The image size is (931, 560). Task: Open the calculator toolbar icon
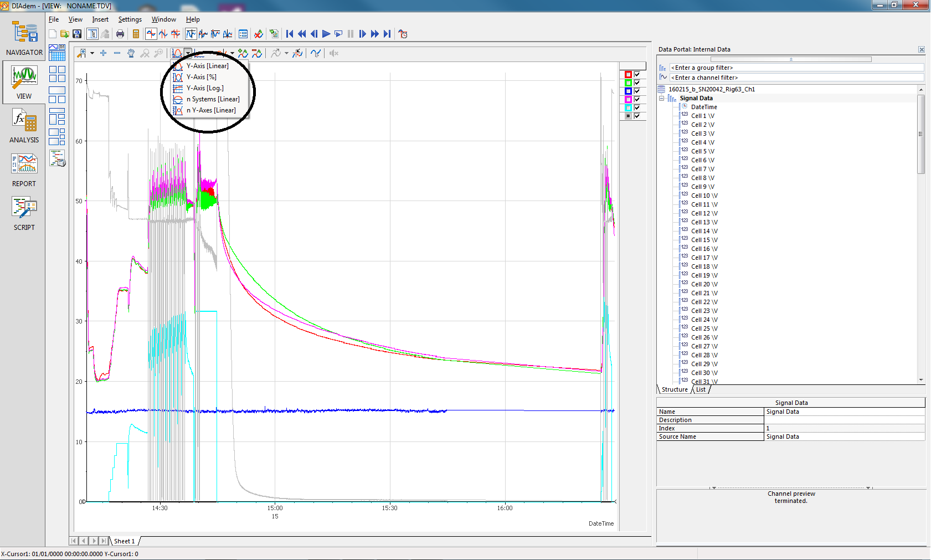pyautogui.click(x=136, y=34)
